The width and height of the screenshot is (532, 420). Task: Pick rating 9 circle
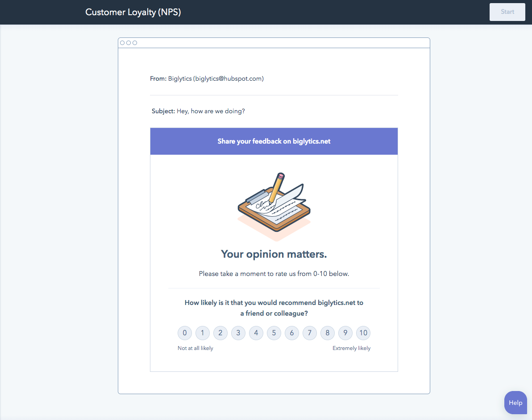tap(345, 333)
